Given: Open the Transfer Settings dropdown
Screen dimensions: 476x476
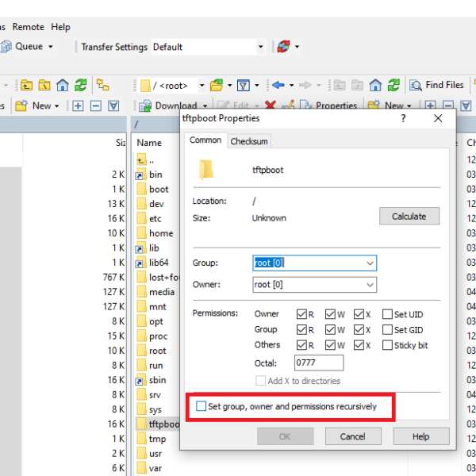Looking at the screenshot, I should point(260,47).
